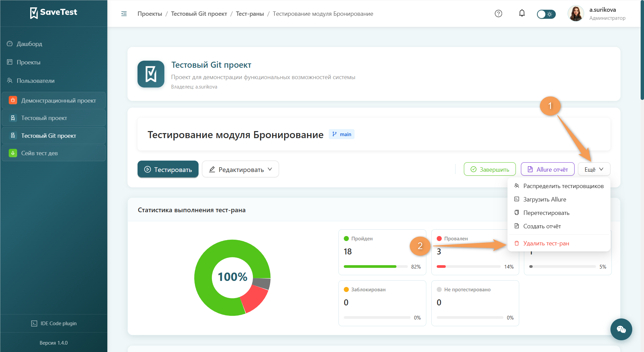Open the chat support bubble
644x352 pixels.
(x=621, y=329)
